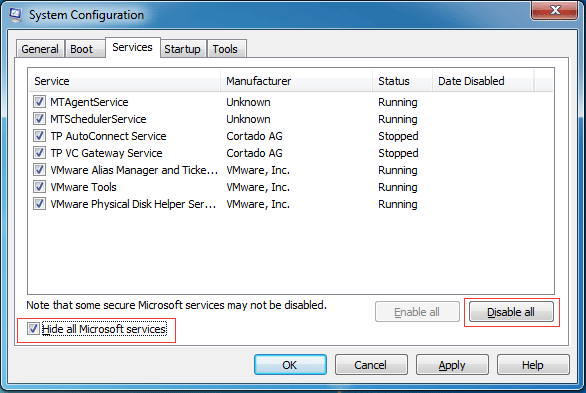
Task: Open the Startup tab
Action: [182, 49]
